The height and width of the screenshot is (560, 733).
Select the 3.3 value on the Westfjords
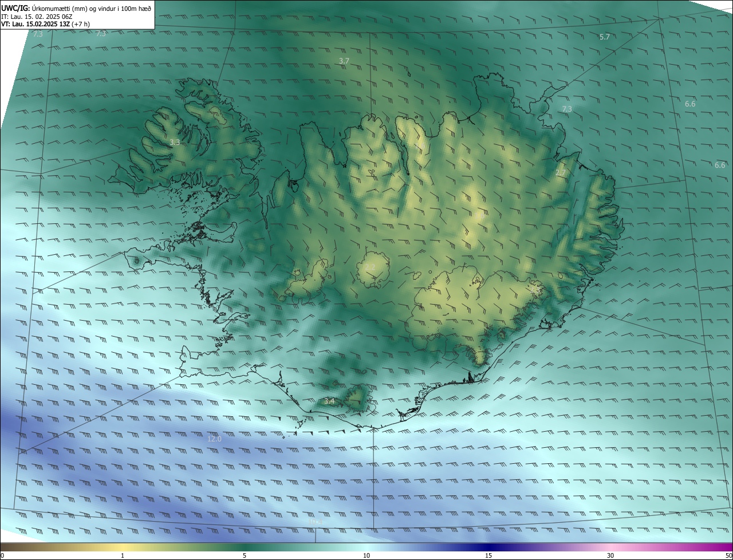(x=175, y=142)
